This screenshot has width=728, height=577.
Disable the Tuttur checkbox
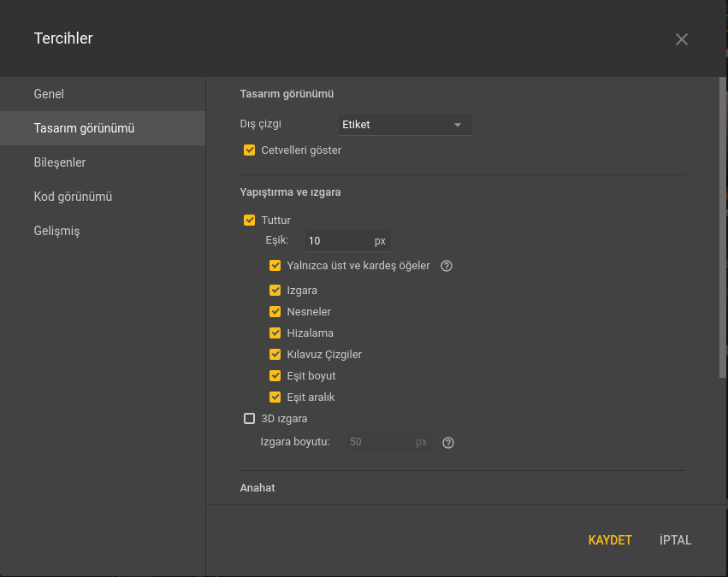click(250, 221)
